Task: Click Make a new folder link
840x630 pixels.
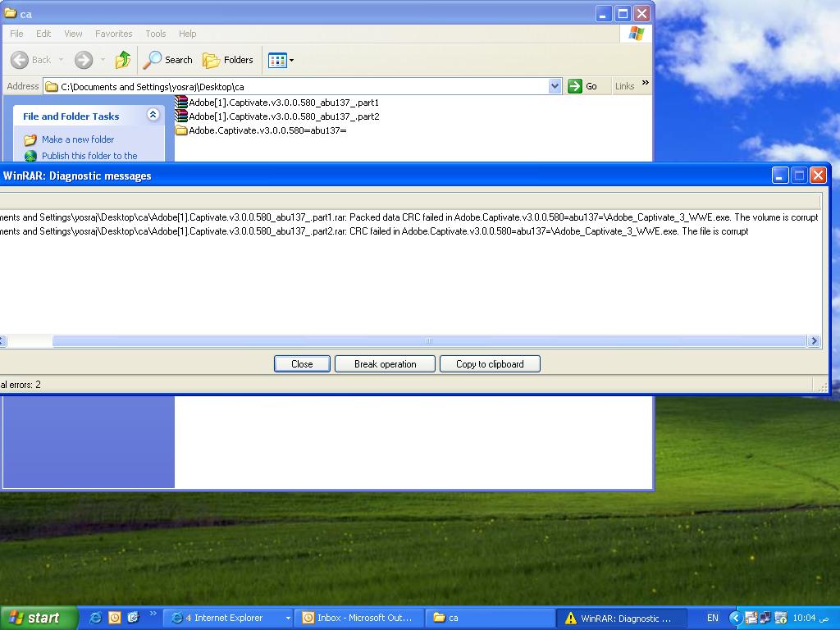Action: pyautogui.click(x=78, y=139)
